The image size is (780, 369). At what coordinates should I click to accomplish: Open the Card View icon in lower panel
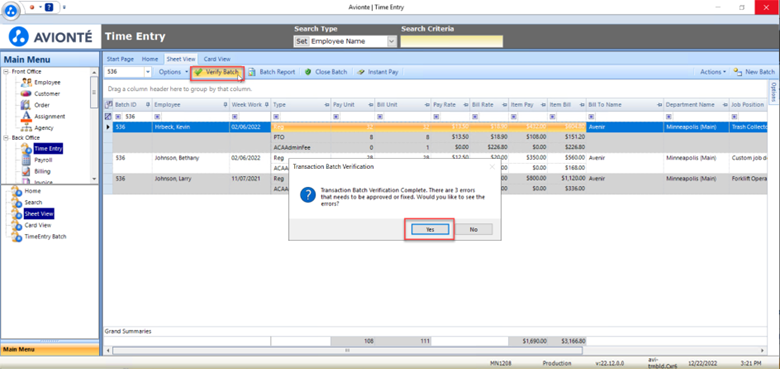point(16,225)
